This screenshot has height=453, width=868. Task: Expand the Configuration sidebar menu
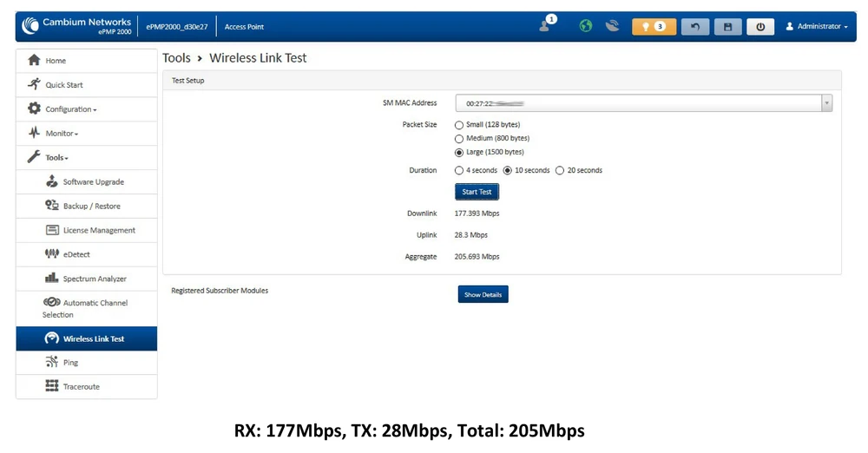70,109
